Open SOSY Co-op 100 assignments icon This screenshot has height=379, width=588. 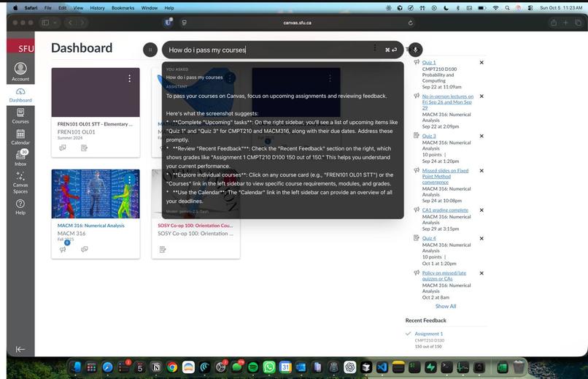163,249
